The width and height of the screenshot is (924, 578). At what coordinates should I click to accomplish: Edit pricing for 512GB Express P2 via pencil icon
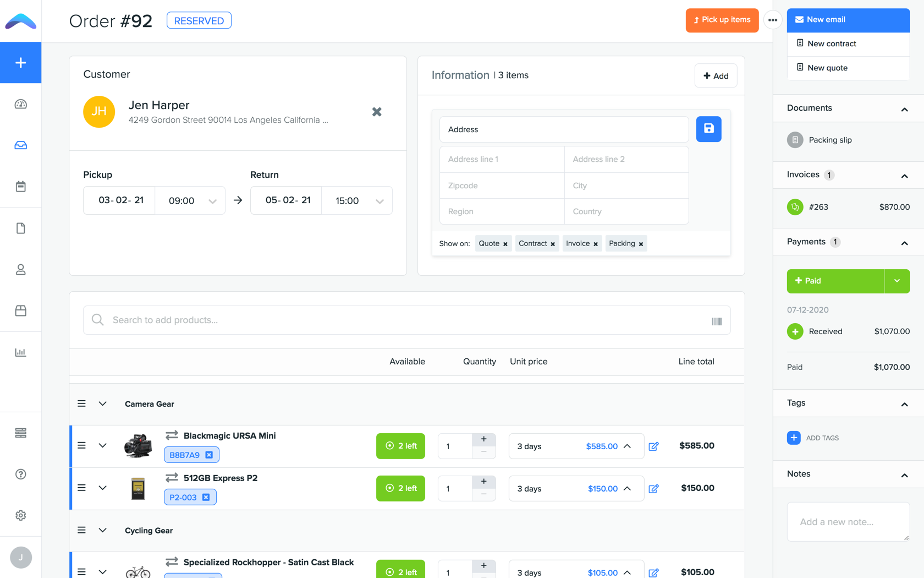pos(654,488)
